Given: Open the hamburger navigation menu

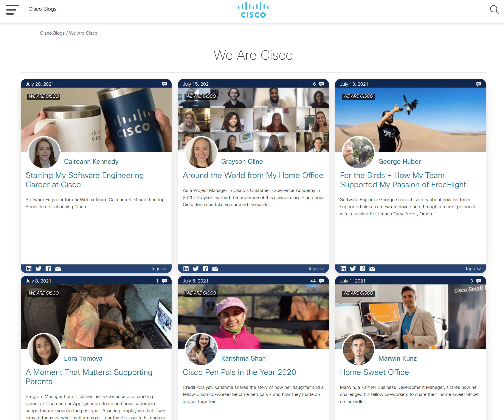Looking at the screenshot, I should pyautogui.click(x=12, y=10).
